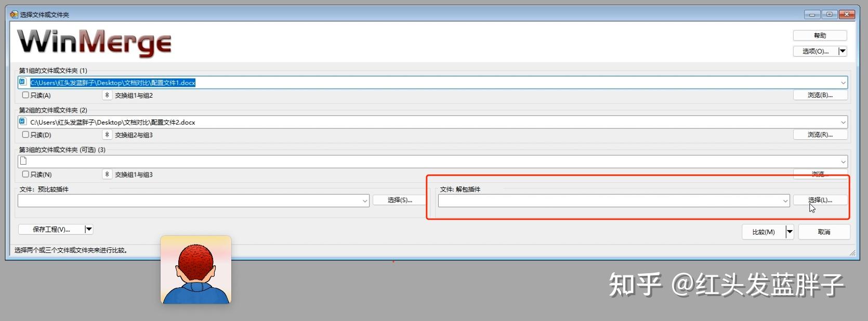868x321 pixels.
Task: Open the 预比较插件 combo dropdown arrow
Action: [365, 201]
